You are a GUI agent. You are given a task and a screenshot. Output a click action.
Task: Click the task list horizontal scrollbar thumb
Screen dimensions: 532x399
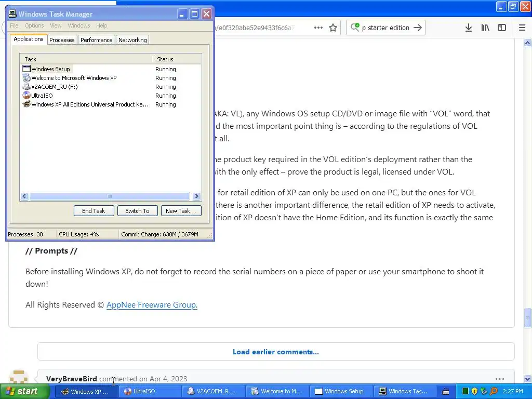pos(109,196)
